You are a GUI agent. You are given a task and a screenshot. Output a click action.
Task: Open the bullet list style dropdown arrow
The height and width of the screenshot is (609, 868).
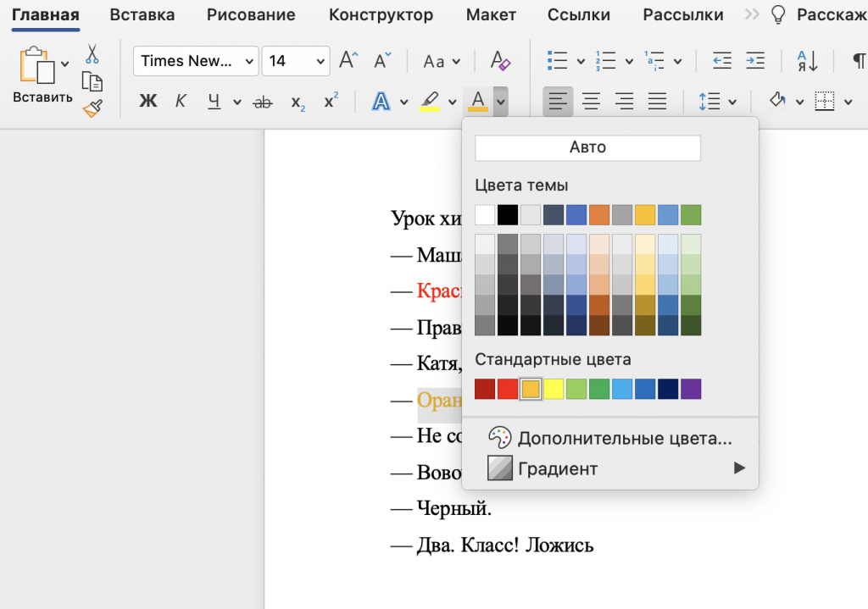[581, 61]
